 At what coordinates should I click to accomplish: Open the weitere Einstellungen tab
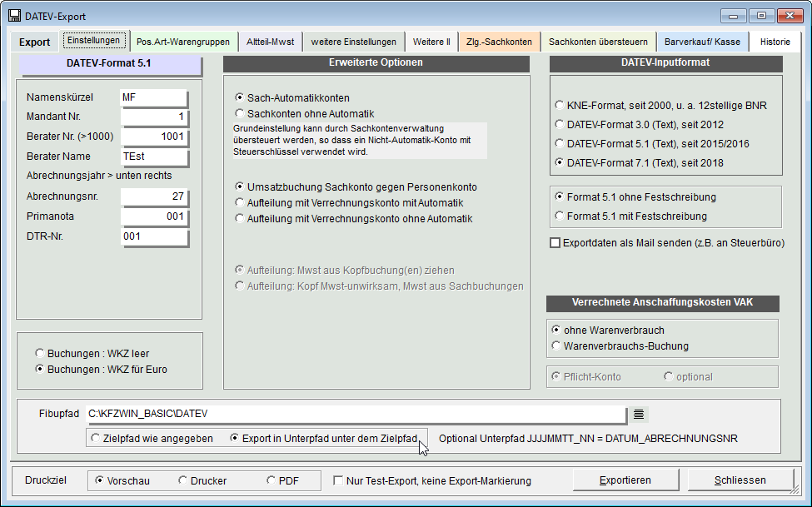(x=354, y=42)
